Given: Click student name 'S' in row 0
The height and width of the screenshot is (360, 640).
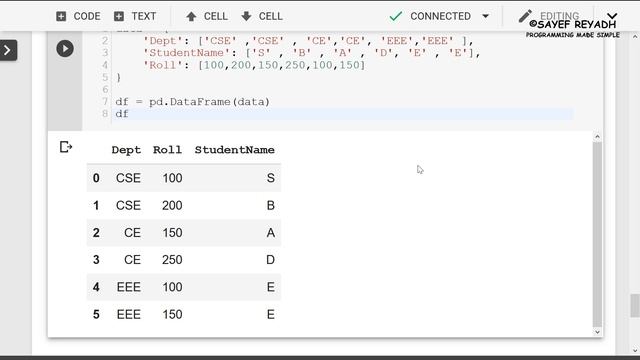Looking at the screenshot, I should 271,178.
